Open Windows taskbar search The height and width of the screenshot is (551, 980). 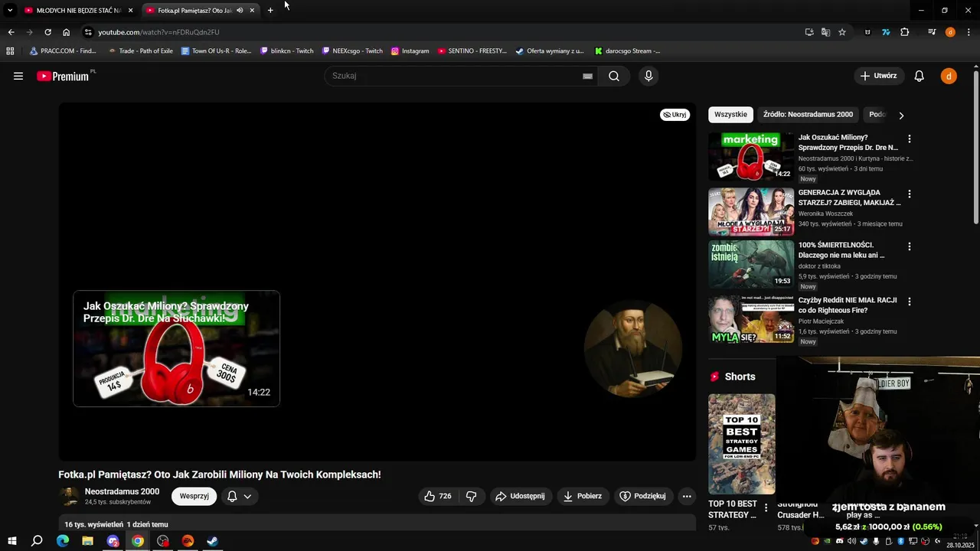coord(37,541)
